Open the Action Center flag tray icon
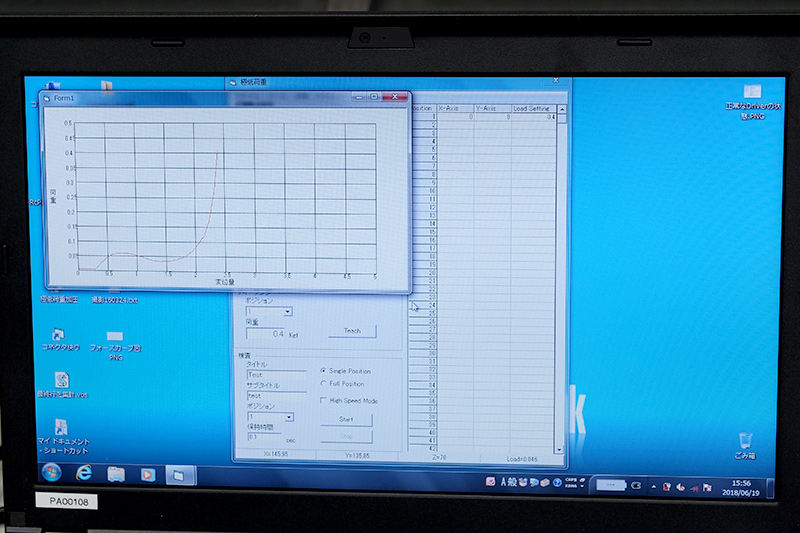The height and width of the screenshot is (533, 800). pos(707,488)
